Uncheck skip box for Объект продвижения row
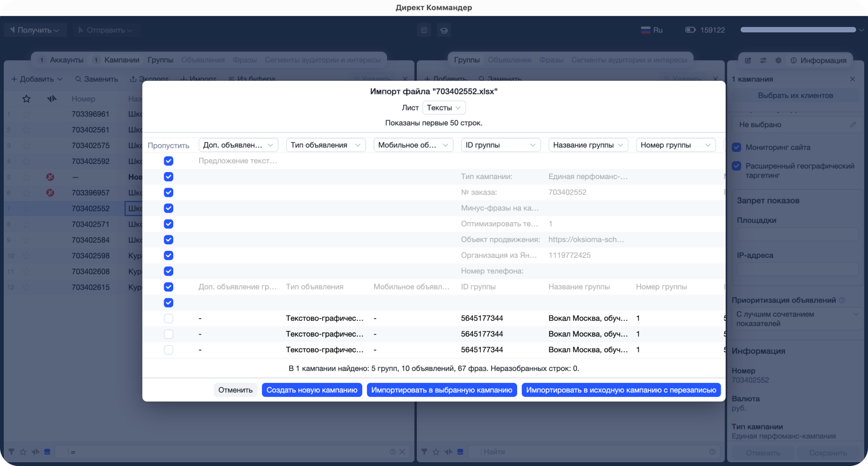 168,240
